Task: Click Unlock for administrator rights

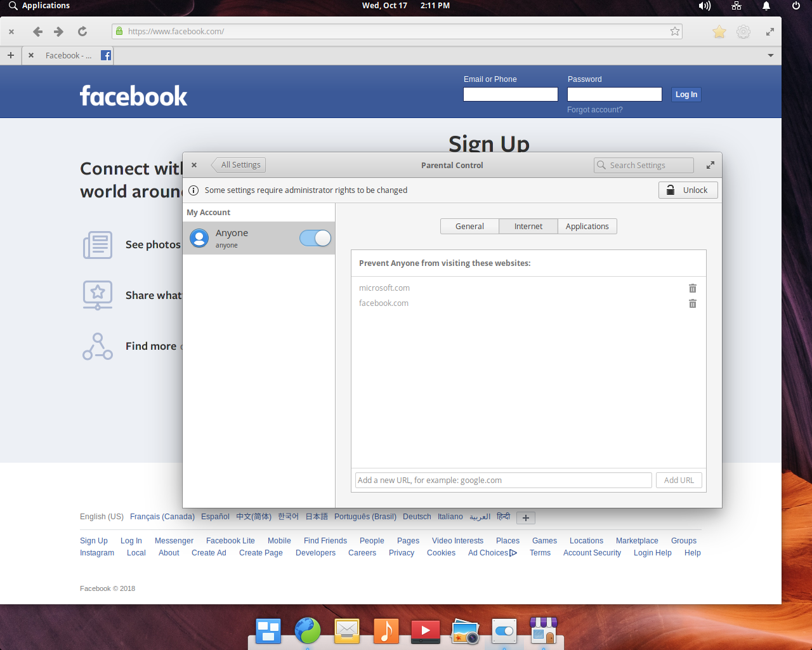Action: coord(688,190)
